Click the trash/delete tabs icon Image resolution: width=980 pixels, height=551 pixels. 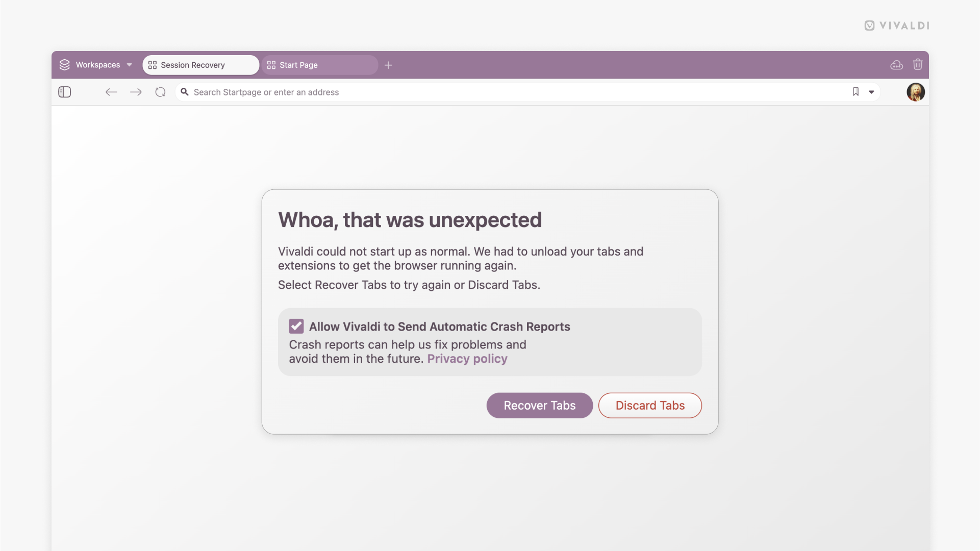917,64
